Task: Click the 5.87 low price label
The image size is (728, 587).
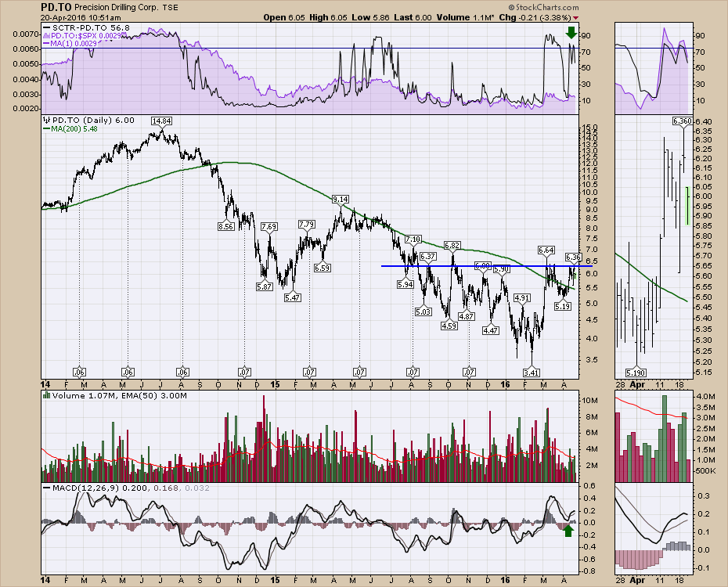Action: (264, 286)
